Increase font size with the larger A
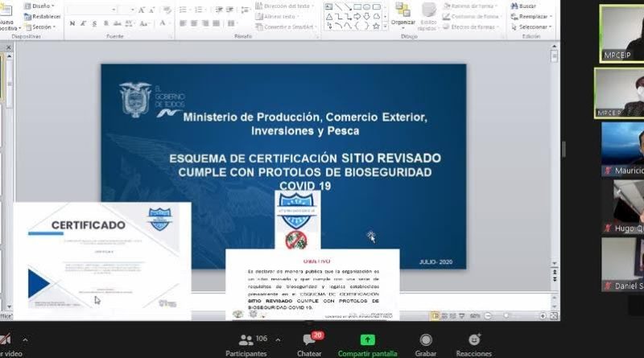Image resolution: width=644 pixels, height=358 pixels. [142, 10]
